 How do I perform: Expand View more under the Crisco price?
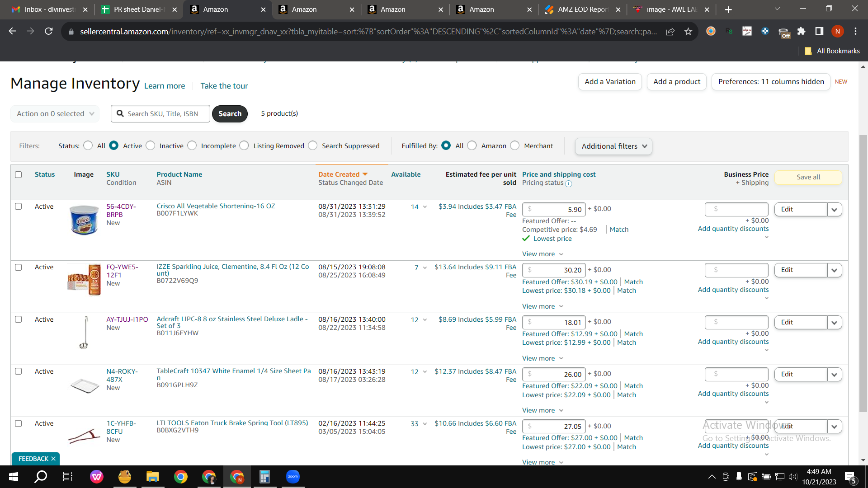pos(542,254)
